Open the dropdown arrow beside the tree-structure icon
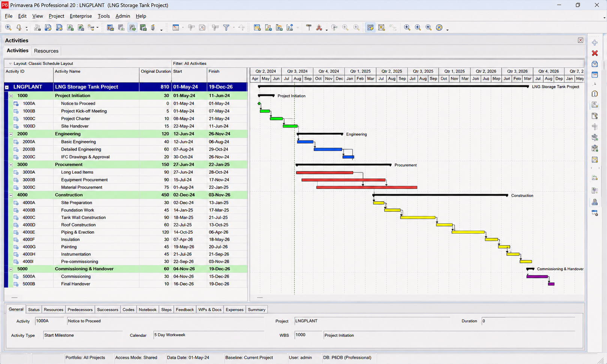 (x=97, y=28)
